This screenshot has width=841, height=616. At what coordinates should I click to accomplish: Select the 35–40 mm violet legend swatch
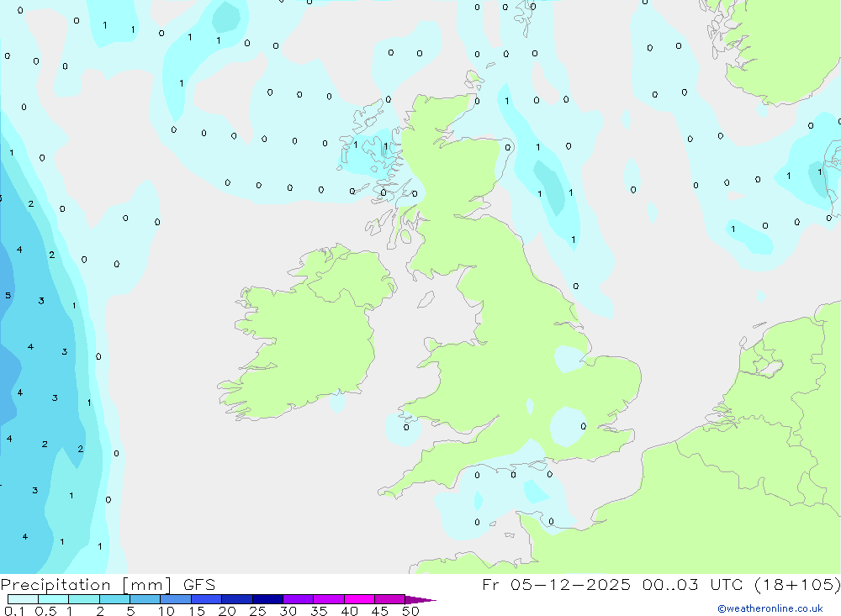(329, 599)
